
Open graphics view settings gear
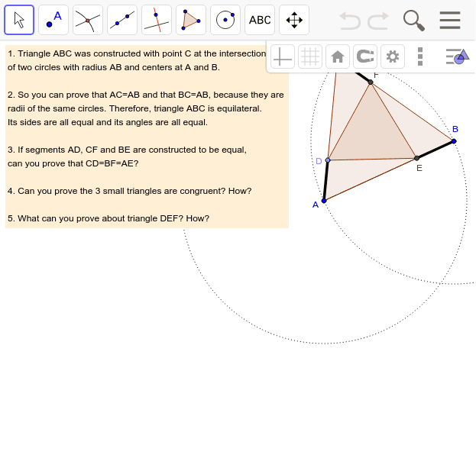[393, 56]
